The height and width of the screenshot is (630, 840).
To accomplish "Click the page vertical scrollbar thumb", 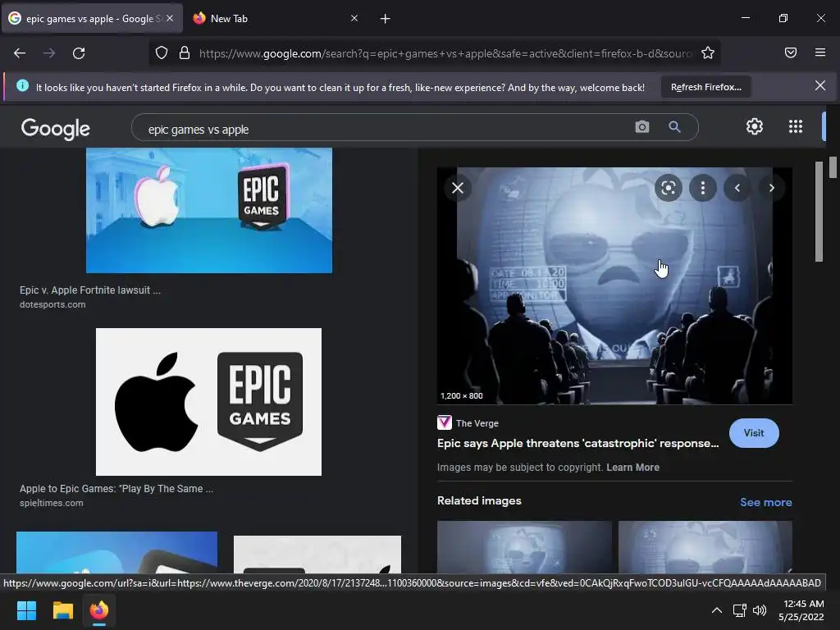I will coord(833,167).
